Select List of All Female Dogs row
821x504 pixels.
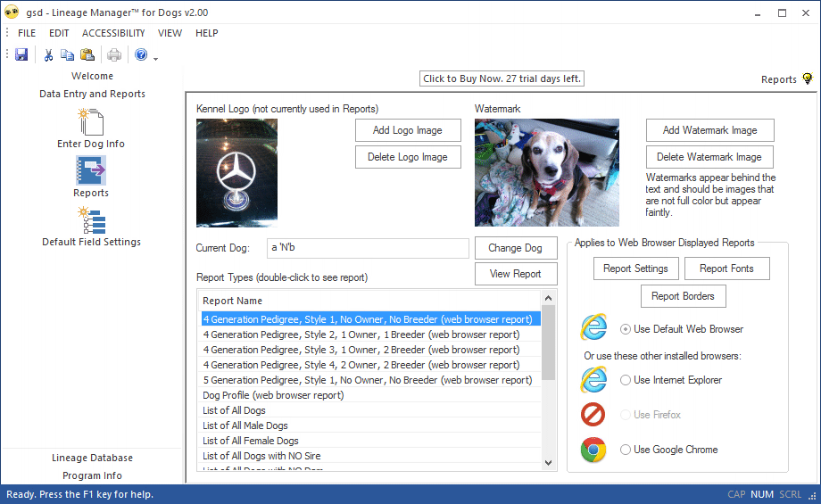pyautogui.click(x=370, y=441)
